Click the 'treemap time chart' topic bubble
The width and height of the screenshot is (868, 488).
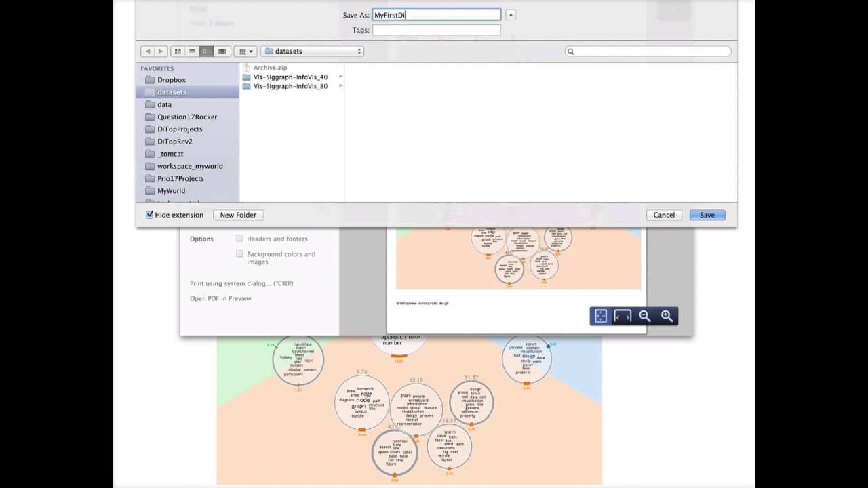click(395, 452)
